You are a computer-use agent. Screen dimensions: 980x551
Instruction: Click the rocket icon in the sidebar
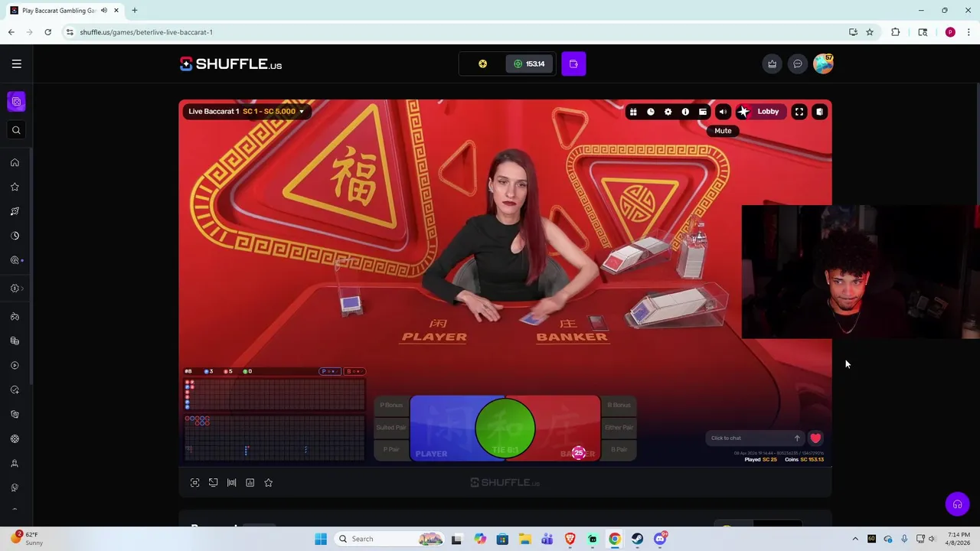coord(15,211)
